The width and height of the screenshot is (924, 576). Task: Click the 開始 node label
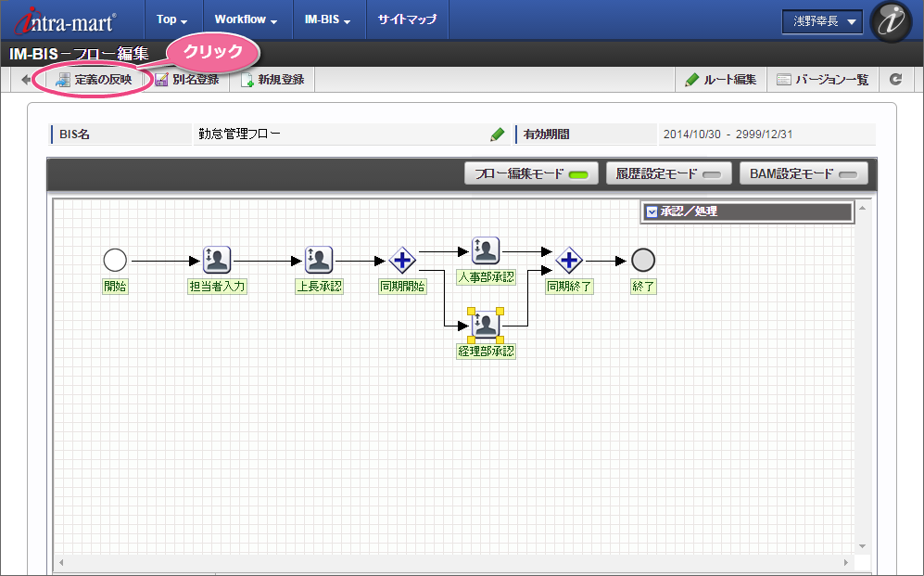tap(115, 287)
